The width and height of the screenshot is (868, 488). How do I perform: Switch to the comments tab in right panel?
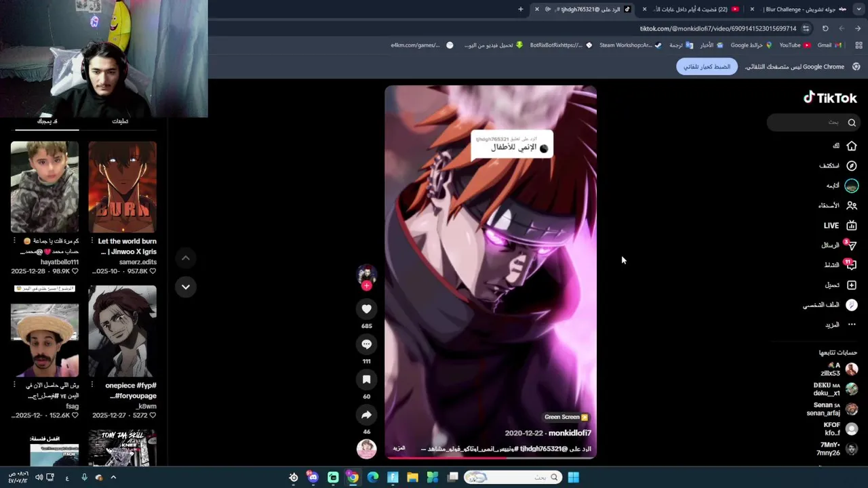coord(120,121)
